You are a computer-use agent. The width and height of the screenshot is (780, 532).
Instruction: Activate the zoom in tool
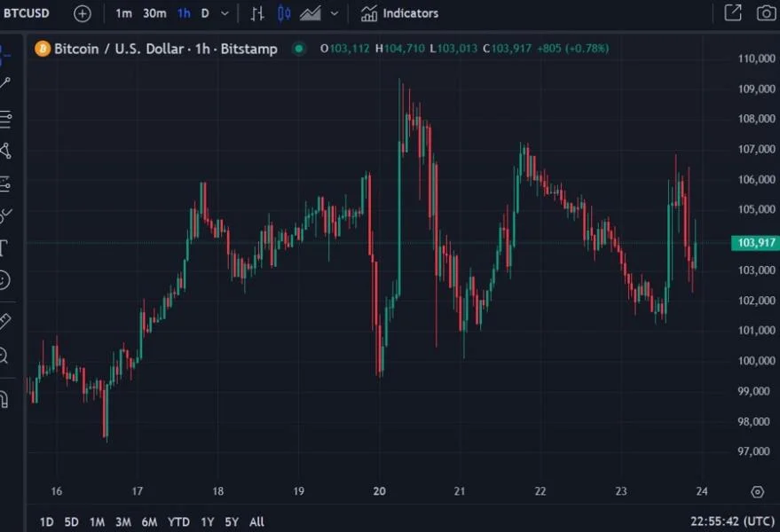tap(4, 356)
